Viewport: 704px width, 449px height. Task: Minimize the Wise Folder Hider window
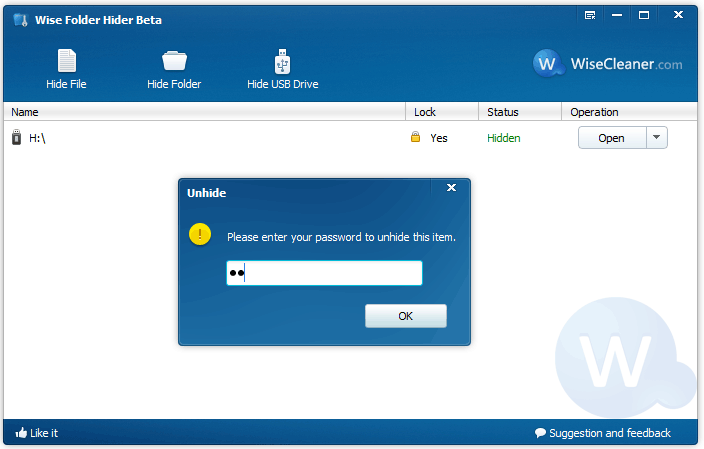pyautogui.click(x=617, y=15)
